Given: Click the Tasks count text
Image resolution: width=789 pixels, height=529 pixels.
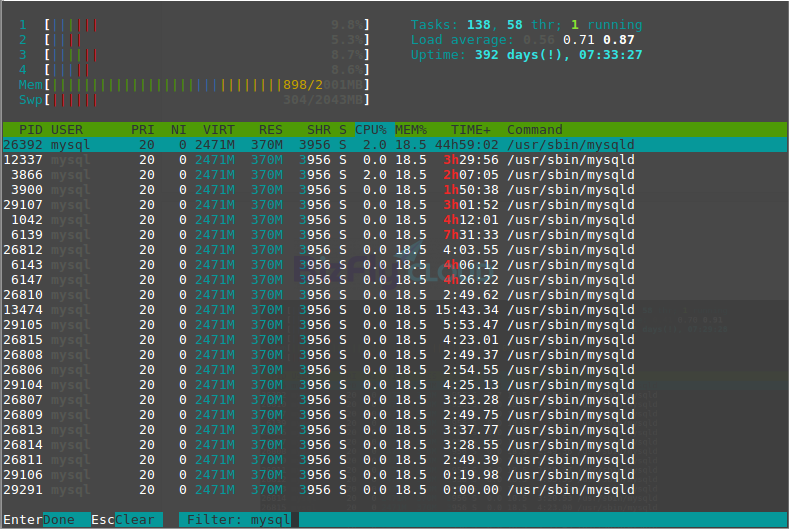Looking at the screenshot, I should tap(526, 25).
